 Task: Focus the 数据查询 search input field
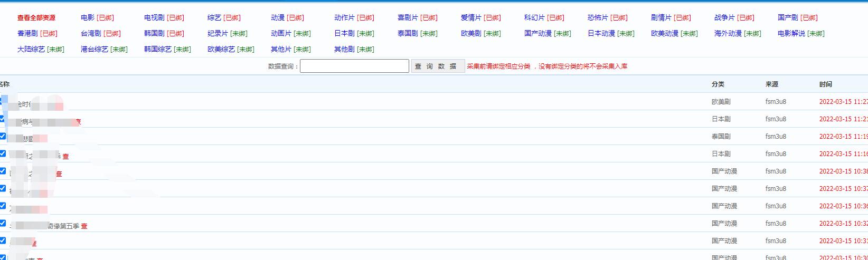coord(354,66)
